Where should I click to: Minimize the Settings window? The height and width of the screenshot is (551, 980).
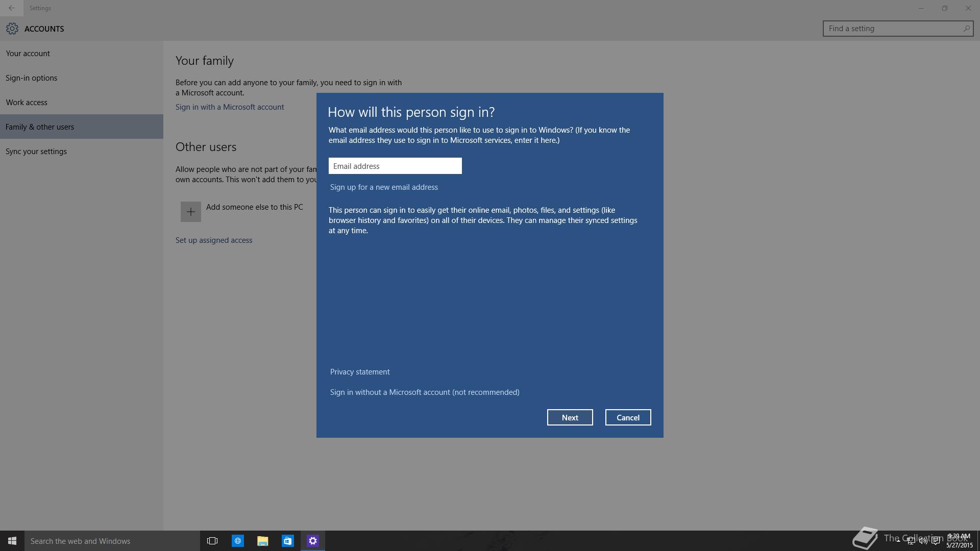921,8
